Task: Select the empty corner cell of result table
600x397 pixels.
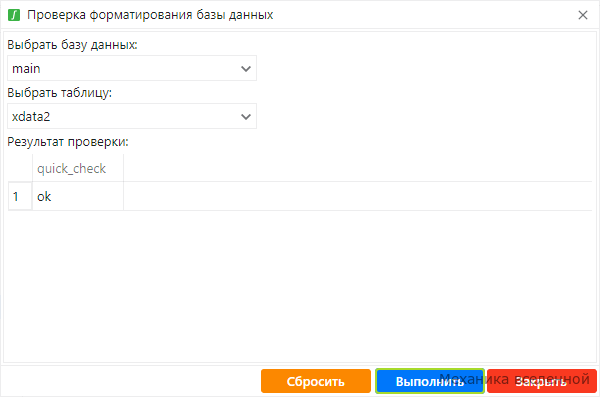Action: click(20, 168)
